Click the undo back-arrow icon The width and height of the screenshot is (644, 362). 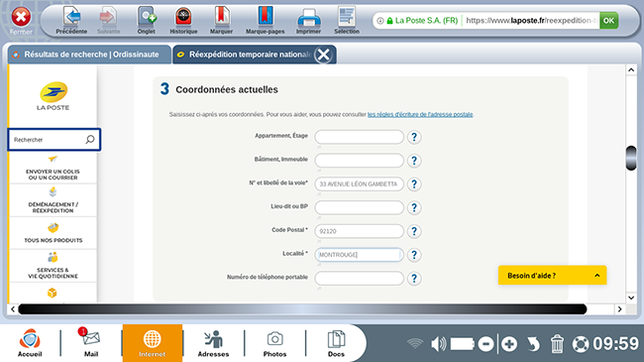(x=533, y=344)
